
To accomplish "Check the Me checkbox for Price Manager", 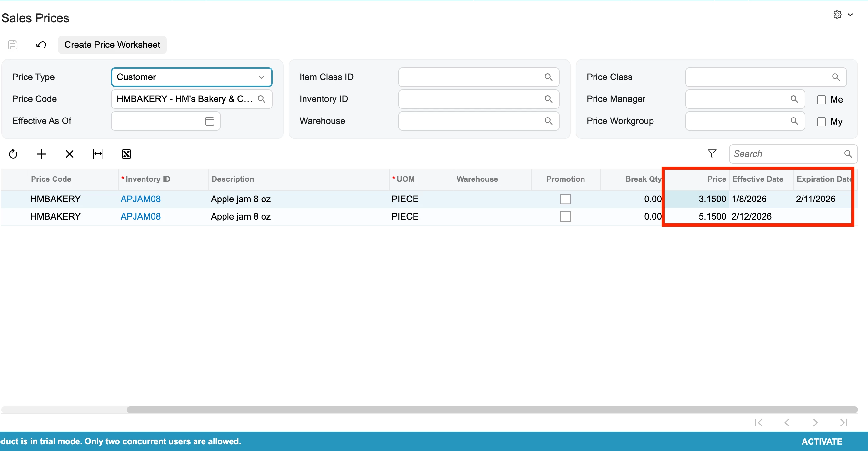I will (x=821, y=100).
